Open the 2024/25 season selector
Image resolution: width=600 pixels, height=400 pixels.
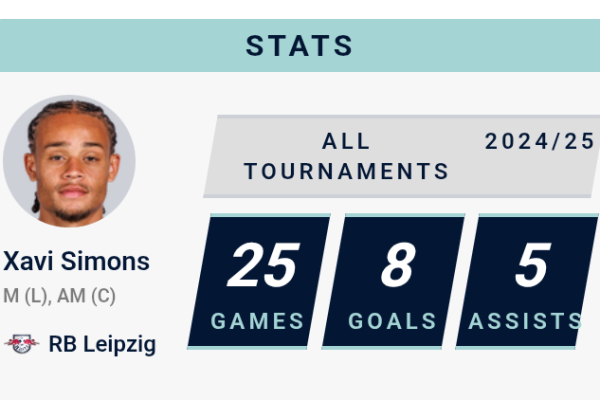540,141
